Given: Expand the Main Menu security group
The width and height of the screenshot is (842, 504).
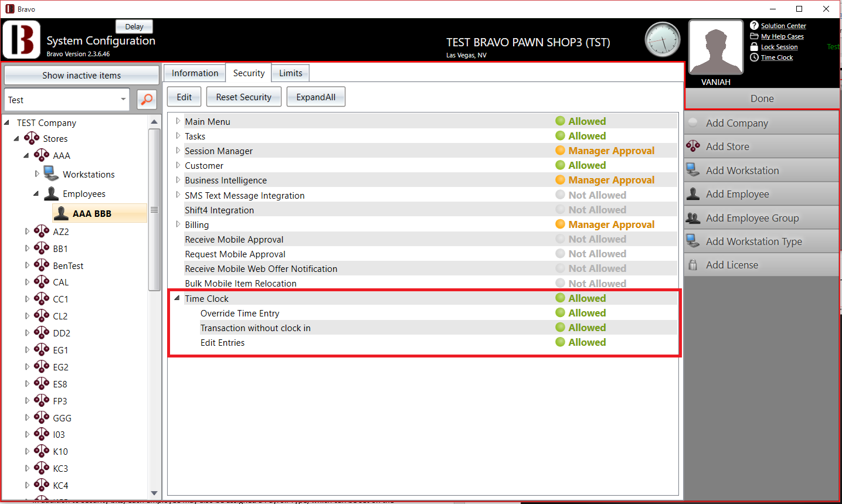Looking at the screenshot, I should coord(178,121).
